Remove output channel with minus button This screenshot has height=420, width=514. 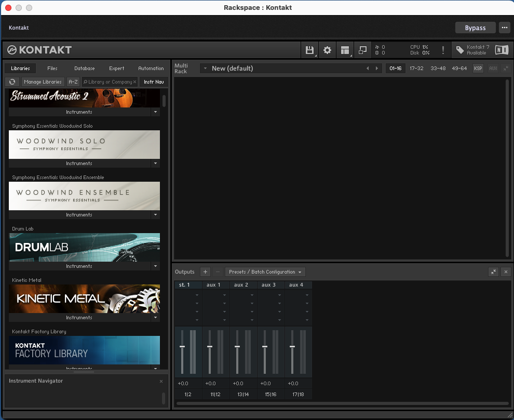pos(218,272)
